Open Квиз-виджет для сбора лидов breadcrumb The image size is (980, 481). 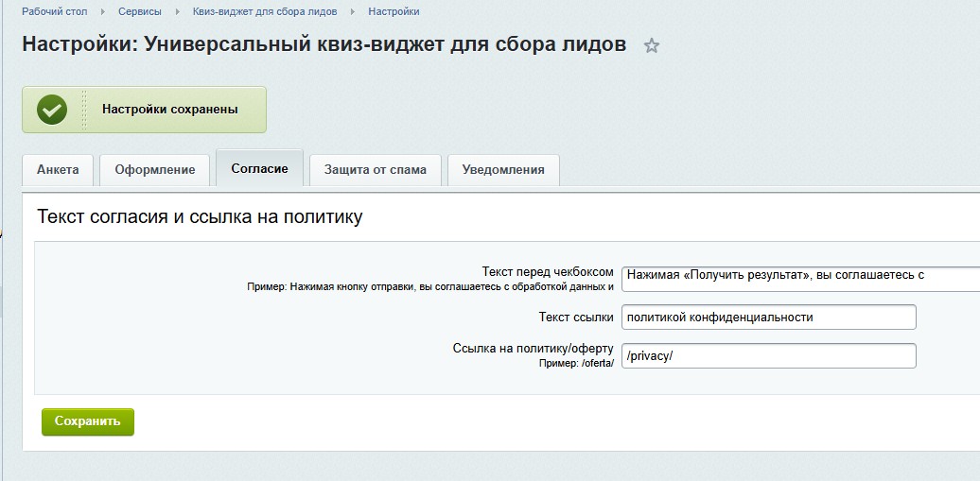pos(265,11)
